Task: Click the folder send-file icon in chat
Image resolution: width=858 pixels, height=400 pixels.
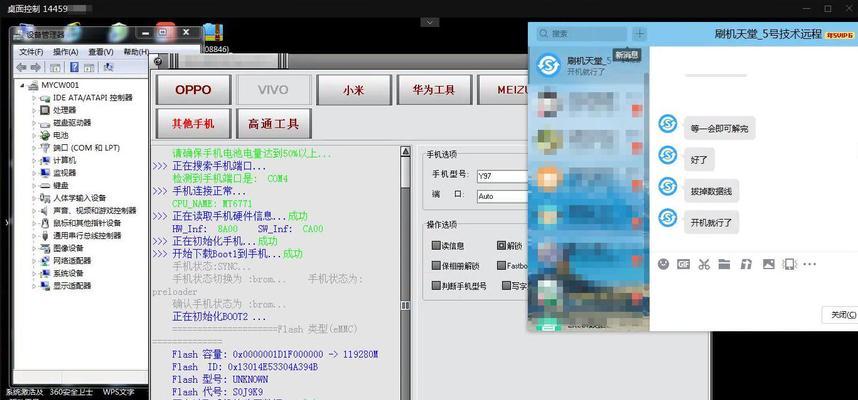Action: pyautogui.click(x=724, y=264)
